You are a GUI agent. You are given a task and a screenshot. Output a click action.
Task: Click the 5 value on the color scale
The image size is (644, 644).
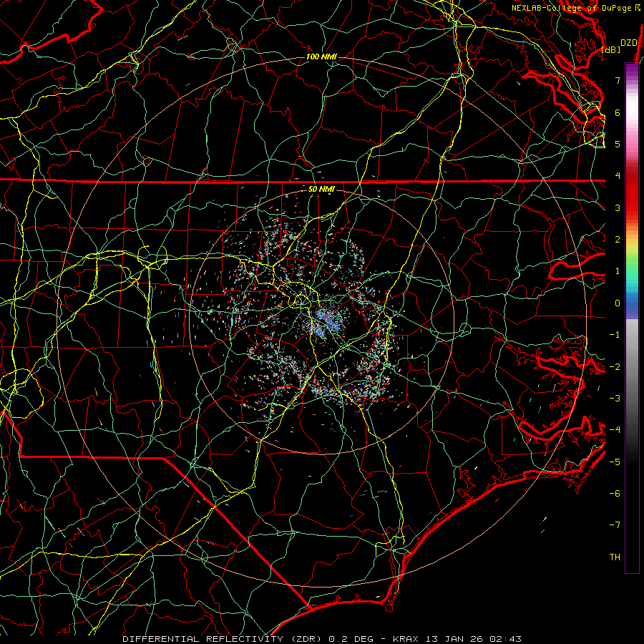pos(618,144)
